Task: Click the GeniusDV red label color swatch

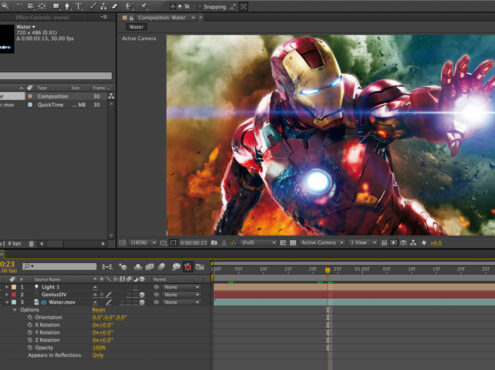Action: click(x=14, y=295)
